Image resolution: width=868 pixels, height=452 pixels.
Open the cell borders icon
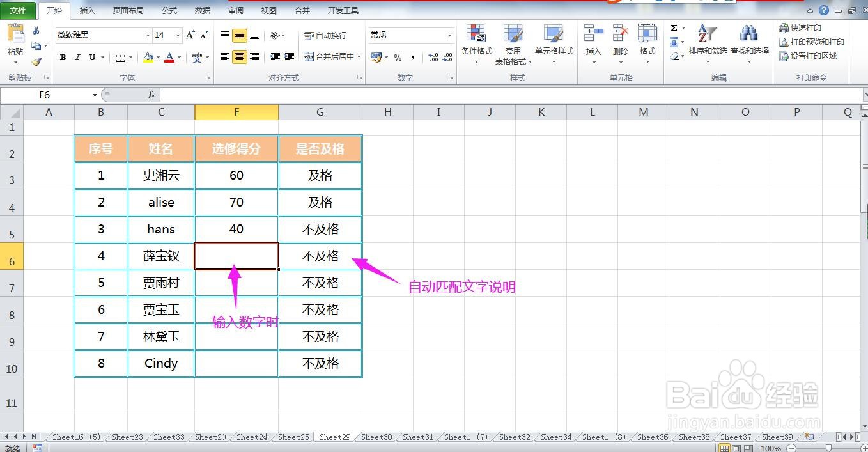[x=121, y=58]
